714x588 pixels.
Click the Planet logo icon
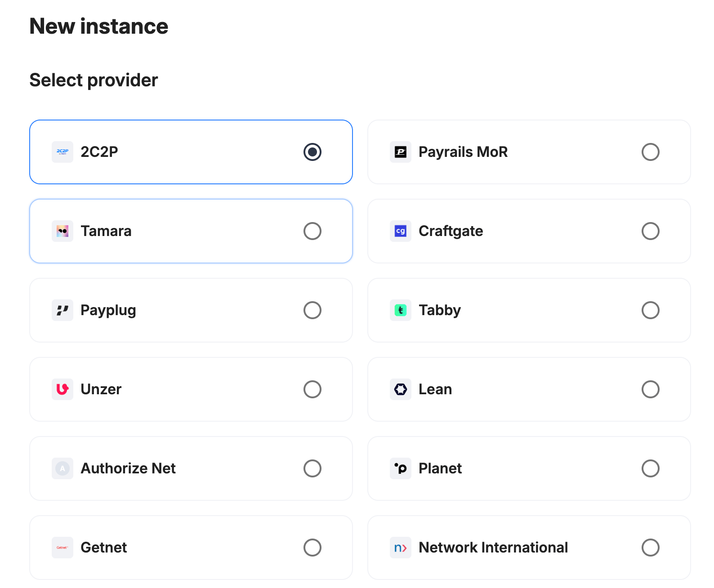[x=401, y=468]
